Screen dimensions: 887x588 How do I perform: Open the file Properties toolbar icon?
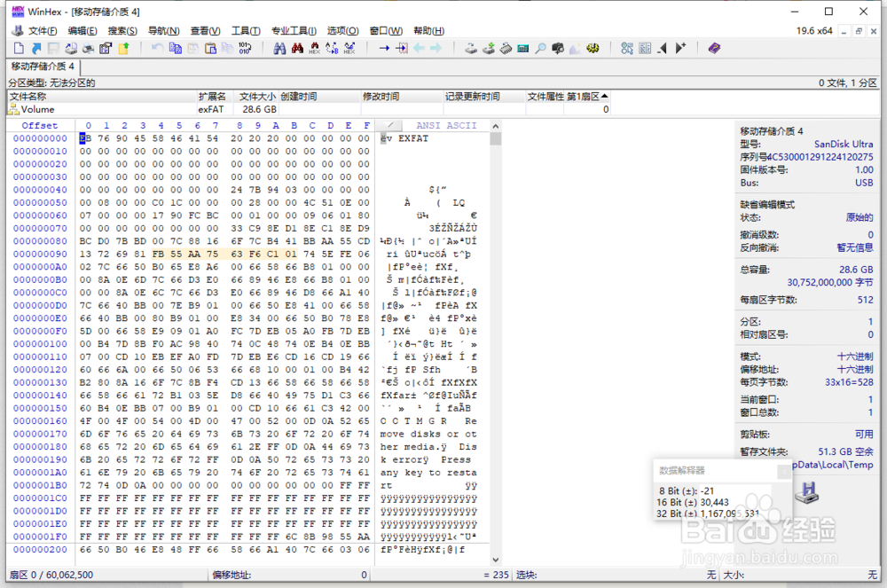[106, 49]
